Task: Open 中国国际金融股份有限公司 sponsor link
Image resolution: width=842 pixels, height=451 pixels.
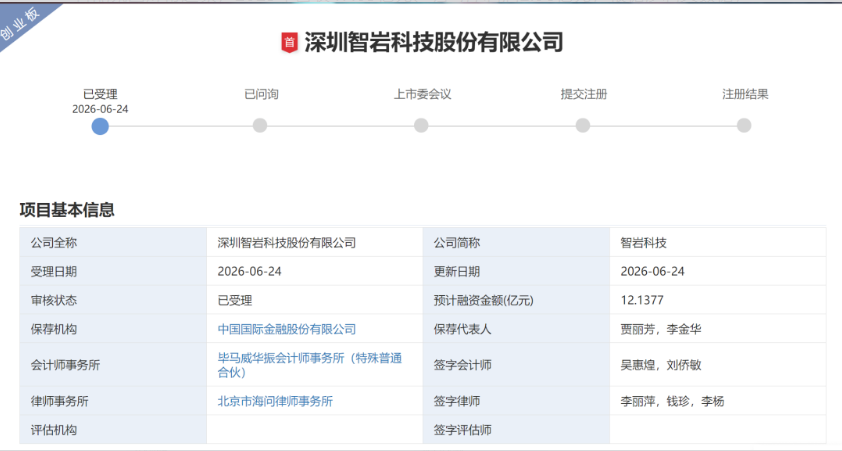Action: [287, 329]
